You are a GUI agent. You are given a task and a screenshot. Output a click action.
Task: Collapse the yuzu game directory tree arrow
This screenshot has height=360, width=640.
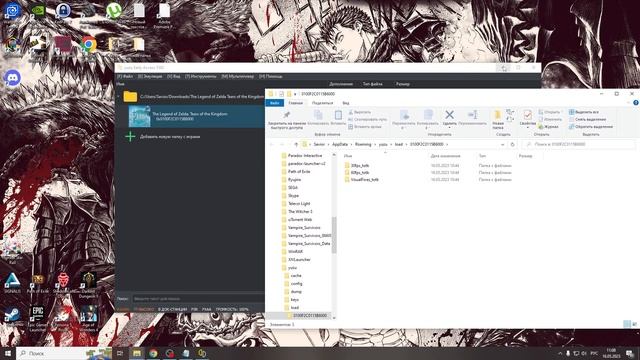click(x=119, y=97)
